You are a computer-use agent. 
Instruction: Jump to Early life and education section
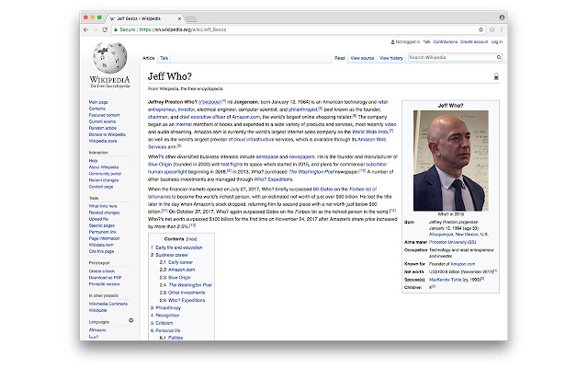(179, 247)
